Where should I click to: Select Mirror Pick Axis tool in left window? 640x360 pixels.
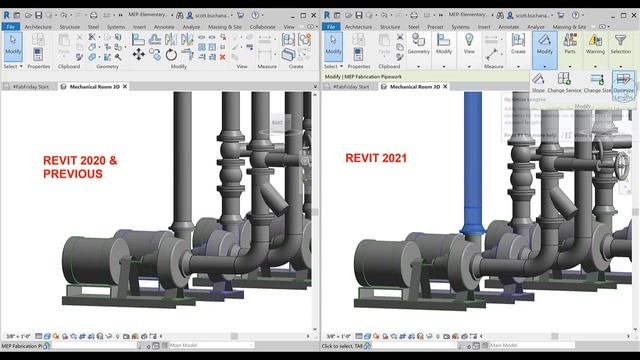coord(171,40)
